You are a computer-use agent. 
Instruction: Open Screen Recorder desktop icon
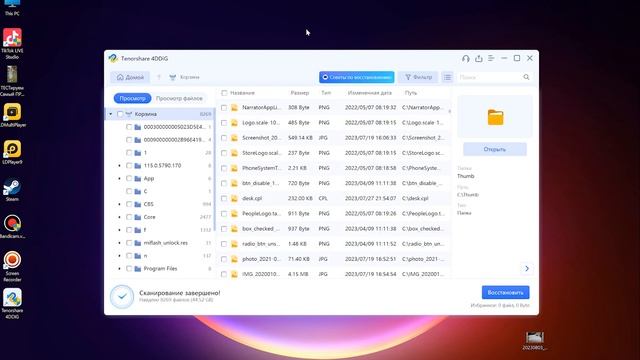tap(12, 267)
